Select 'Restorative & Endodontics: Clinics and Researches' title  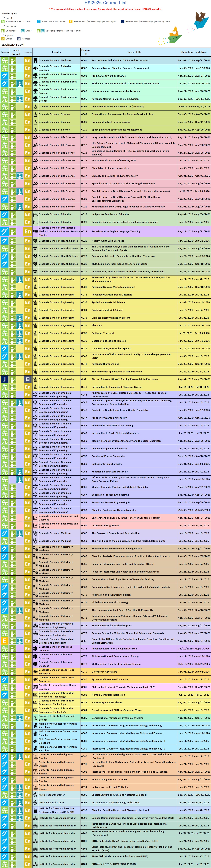point(120,60)
